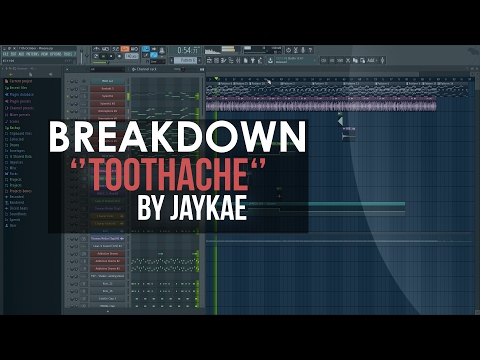The image size is (480, 360).
Task: Click the arrow left of pattern selector
Action: [x=172, y=60]
